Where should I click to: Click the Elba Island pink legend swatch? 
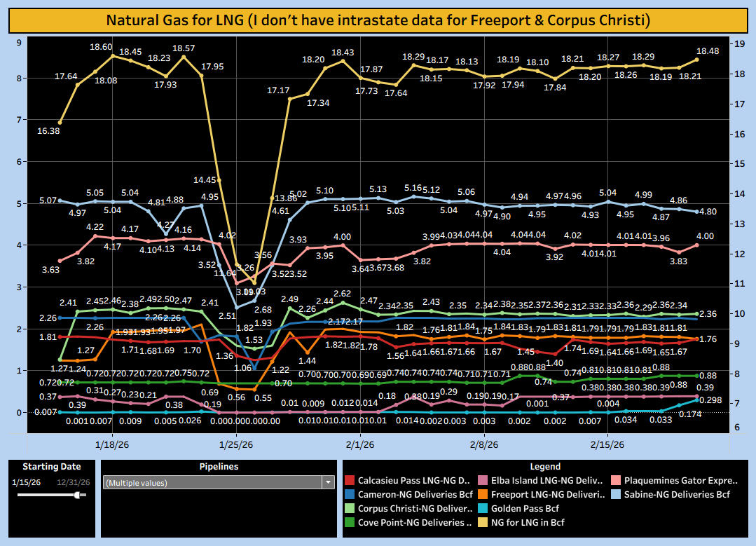(x=483, y=481)
